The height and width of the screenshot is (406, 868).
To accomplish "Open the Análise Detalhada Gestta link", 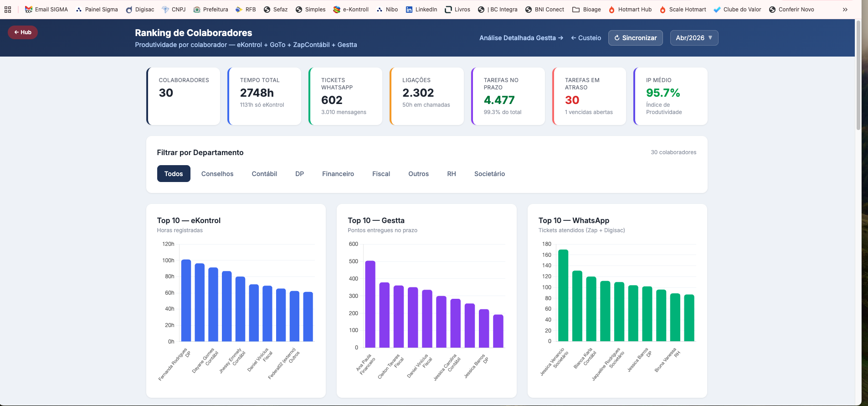I will pos(521,38).
